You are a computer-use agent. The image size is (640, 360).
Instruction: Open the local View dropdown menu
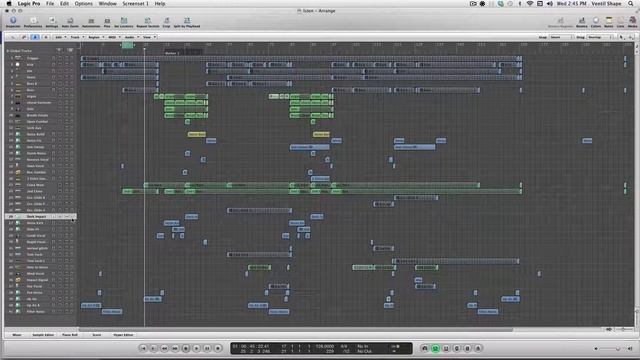[x=149, y=37]
